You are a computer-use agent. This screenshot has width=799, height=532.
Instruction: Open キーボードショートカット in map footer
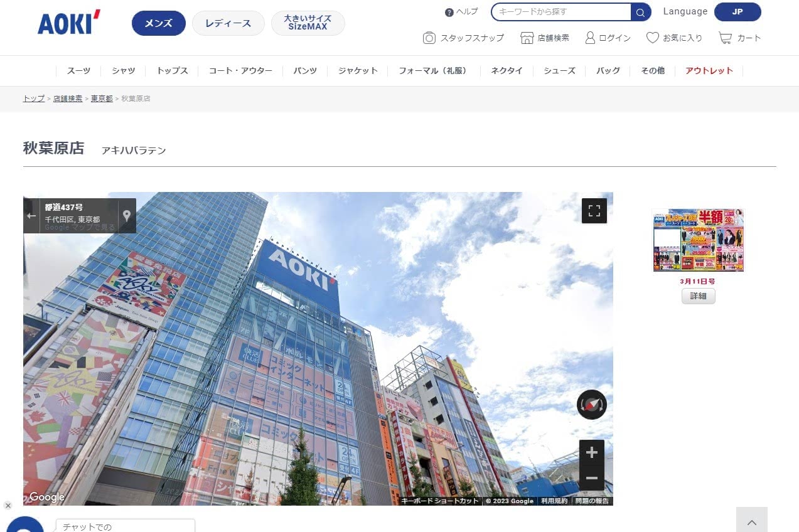pos(439,501)
